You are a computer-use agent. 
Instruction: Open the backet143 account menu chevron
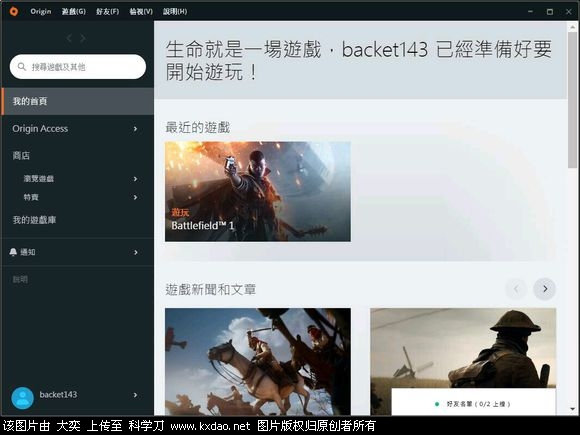click(x=135, y=395)
